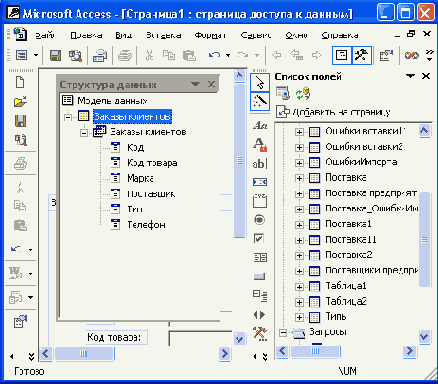The image size is (438, 384).
Task: Expand the Таблица2 table node
Action: tap(299, 302)
